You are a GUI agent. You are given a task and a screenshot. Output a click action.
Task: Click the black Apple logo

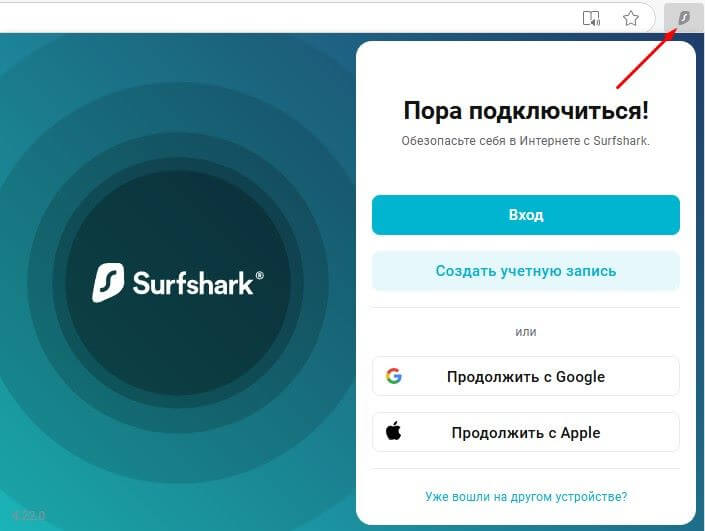(x=393, y=431)
